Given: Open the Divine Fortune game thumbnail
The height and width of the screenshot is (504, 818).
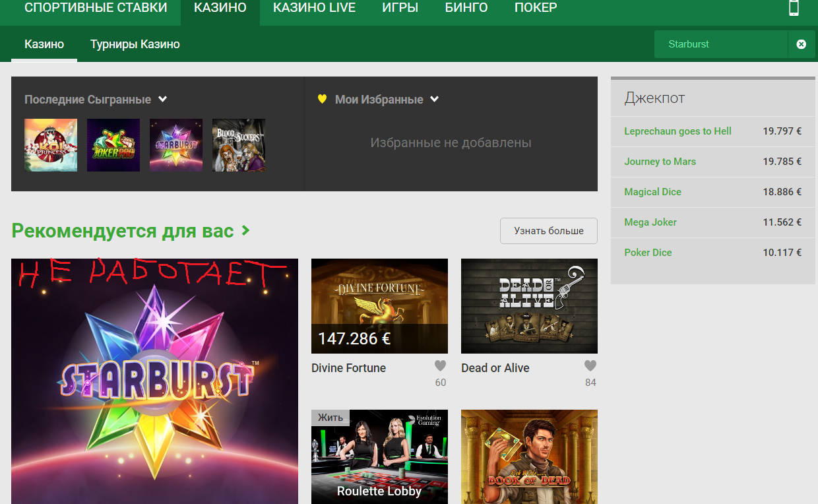Looking at the screenshot, I should pyautogui.click(x=379, y=306).
